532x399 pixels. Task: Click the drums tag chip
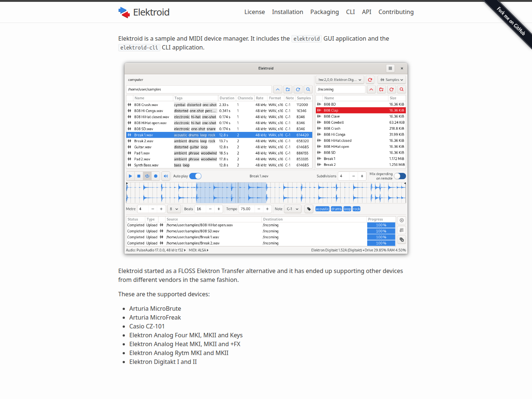click(336, 209)
